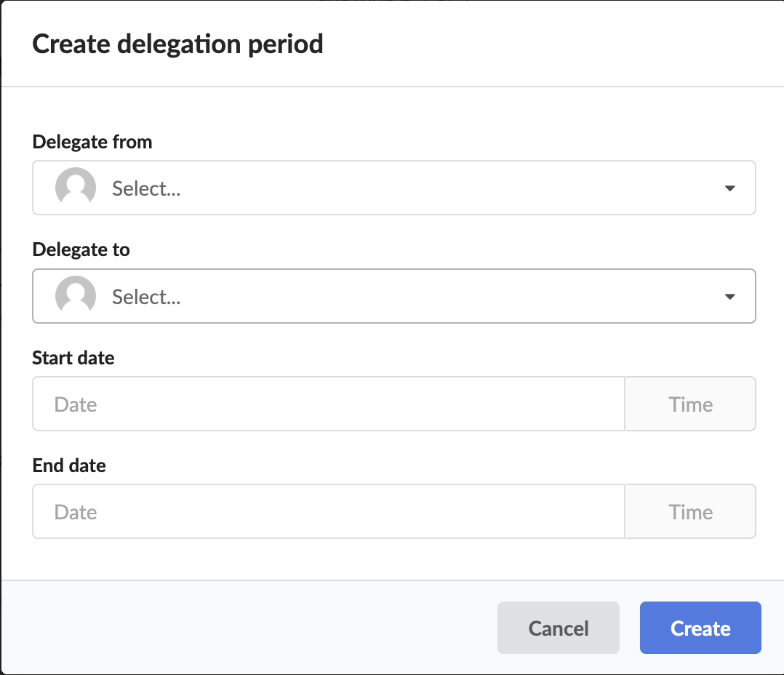Click "Select..." placeholder under Delegate from
Image resolution: width=784 pixels, height=675 pixels.
point(146,189)
